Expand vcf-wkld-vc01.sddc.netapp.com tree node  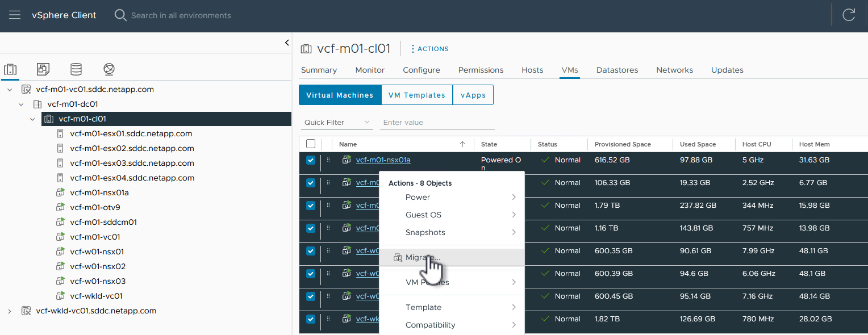click(x=10, y=311)
